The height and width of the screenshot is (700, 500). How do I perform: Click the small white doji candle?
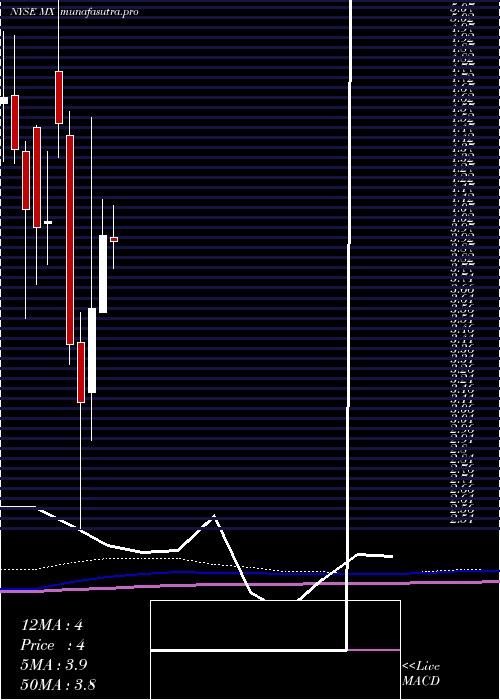pos(47,222)
